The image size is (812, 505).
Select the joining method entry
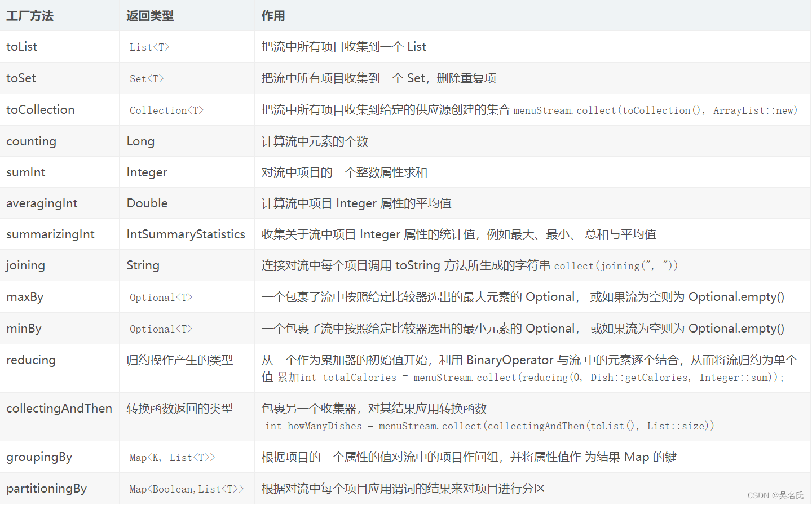pyautogui.click(x=25, y=265)
